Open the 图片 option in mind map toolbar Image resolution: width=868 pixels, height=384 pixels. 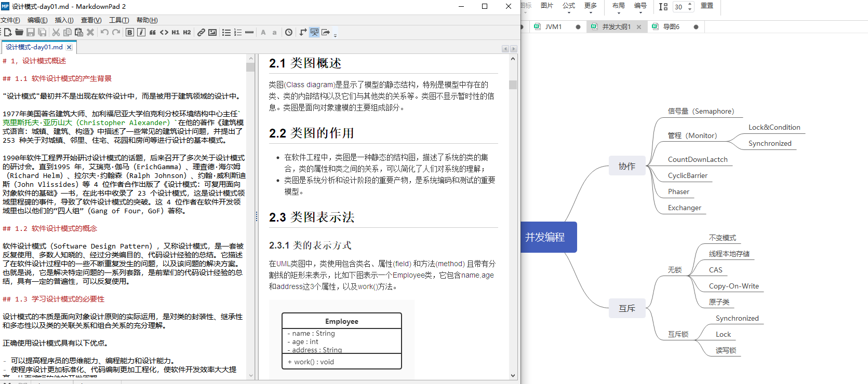tap(547, 6)
